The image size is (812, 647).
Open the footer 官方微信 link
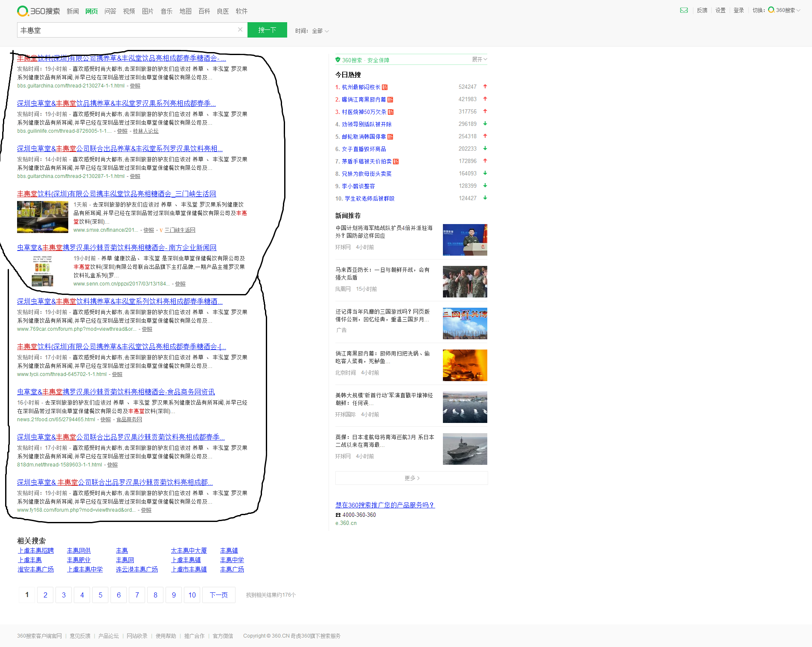coord(223,636)
